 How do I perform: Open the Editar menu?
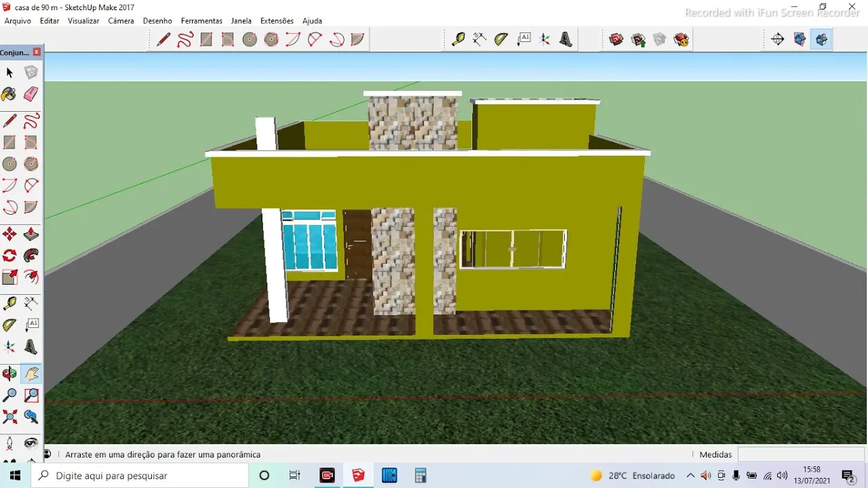pyautogui.click(x=50, y=21)
